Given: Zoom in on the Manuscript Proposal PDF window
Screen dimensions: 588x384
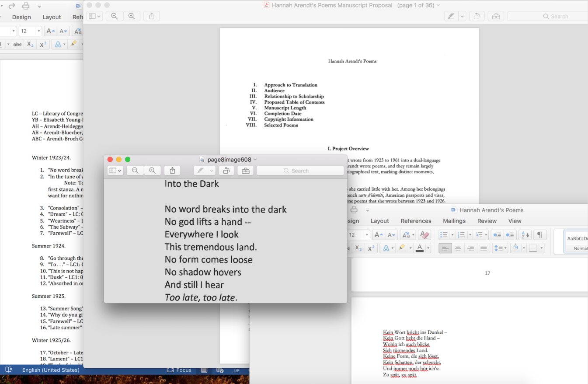Looking at the screenshot, I should coord(132,16).
